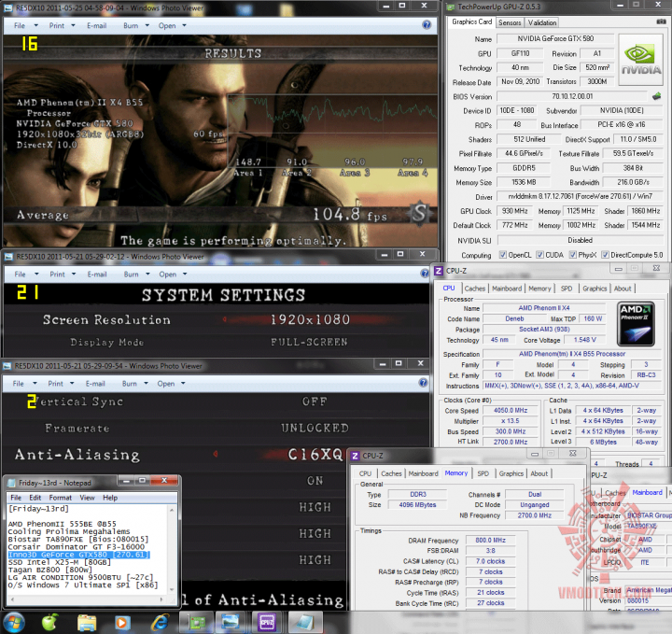Click DRAM Frequency value 800.0 MHz
Screen dimensions: 672x634
[x=490, y=540]
